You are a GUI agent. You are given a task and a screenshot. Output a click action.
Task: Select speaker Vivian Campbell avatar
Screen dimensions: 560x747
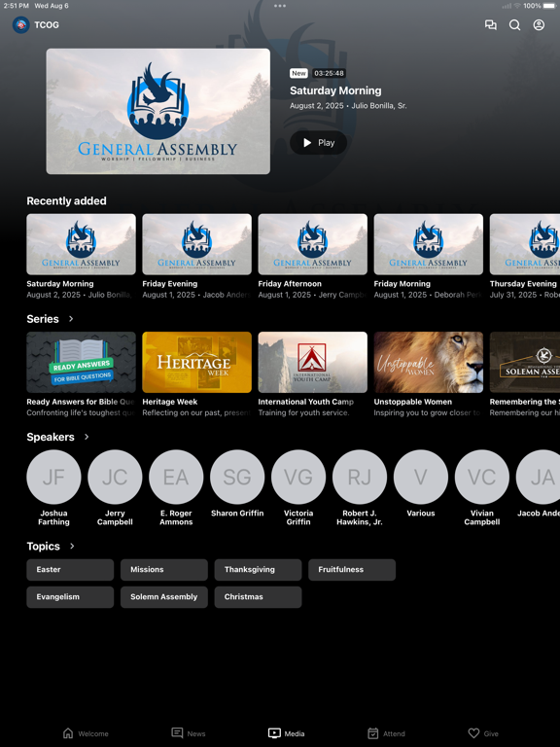[482, 477]
